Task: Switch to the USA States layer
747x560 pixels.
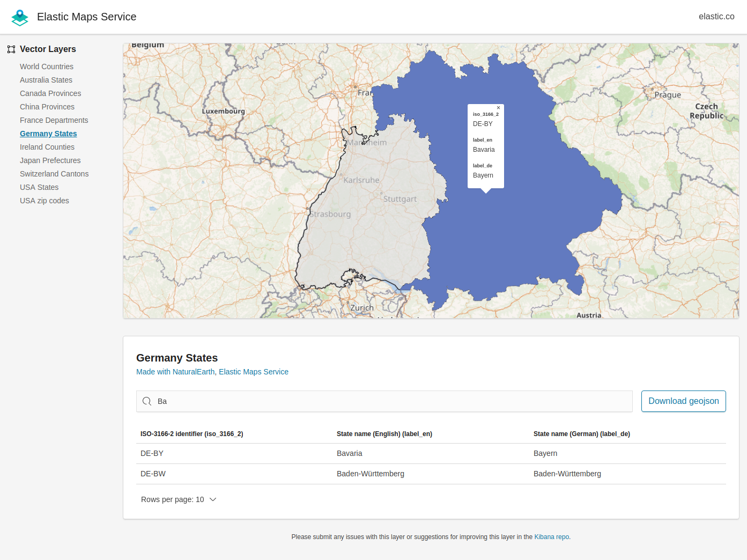Action: 39,187
